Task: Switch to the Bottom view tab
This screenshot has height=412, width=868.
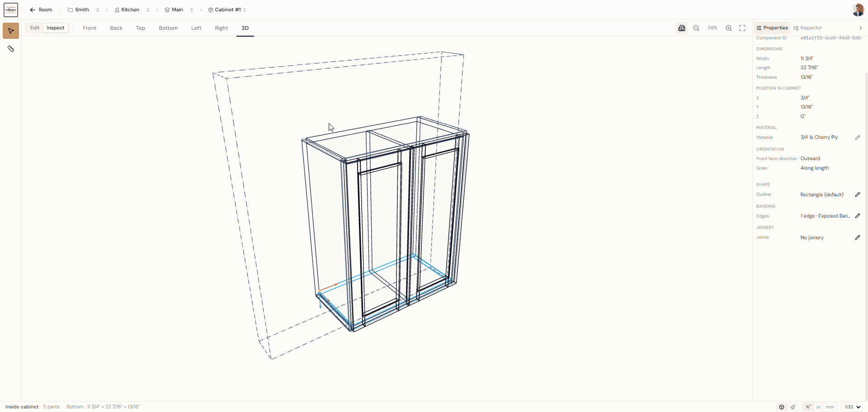Action: click(168, 28)
